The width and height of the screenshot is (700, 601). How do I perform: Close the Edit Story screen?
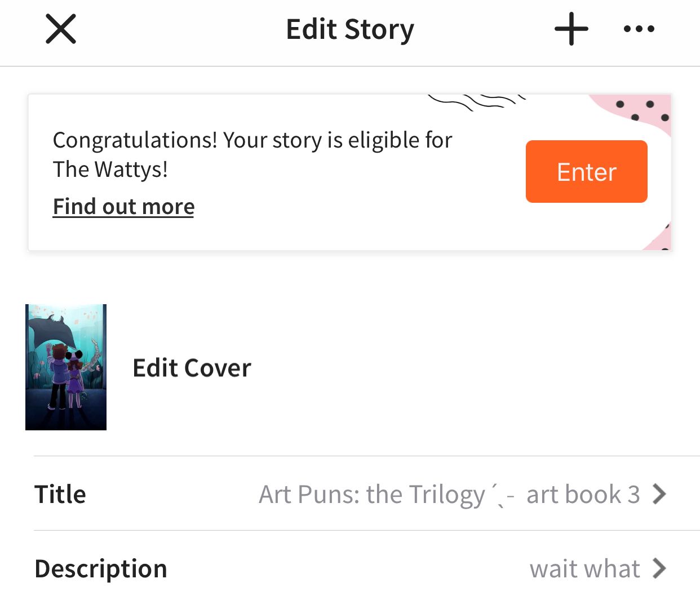point(61,29)
